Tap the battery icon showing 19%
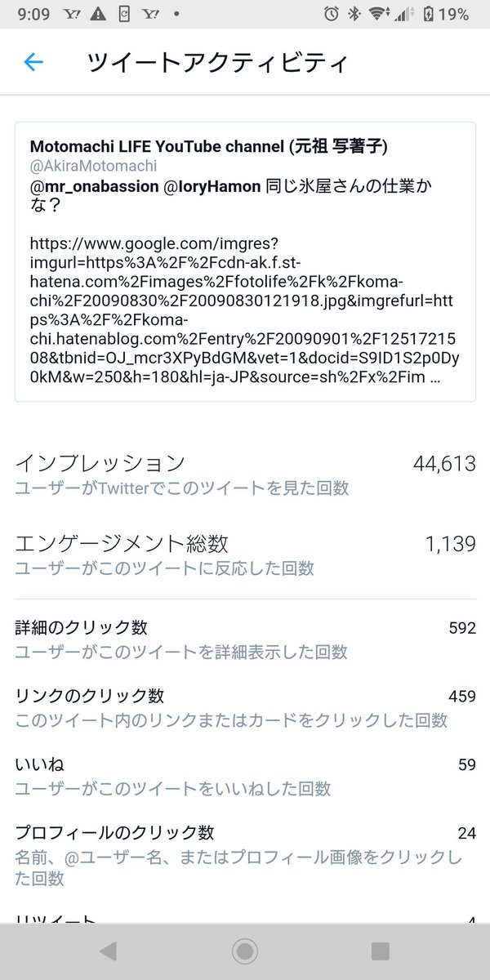 [428, 14]
